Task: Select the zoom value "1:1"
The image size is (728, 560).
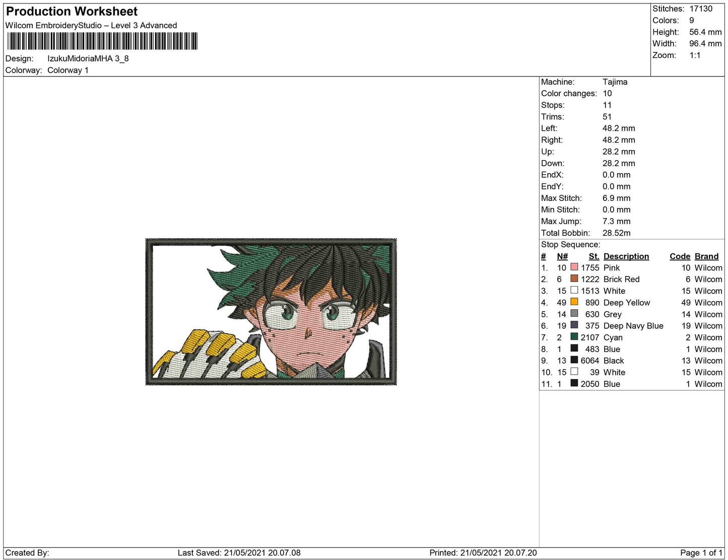Action: (x=695, y=55)
